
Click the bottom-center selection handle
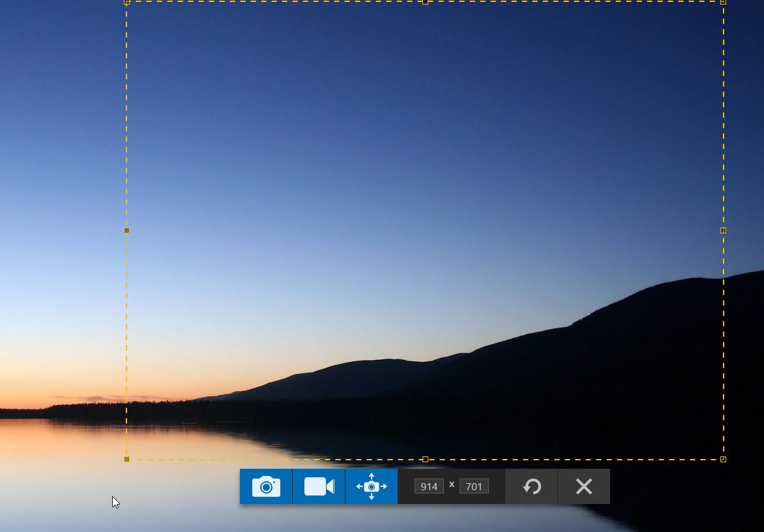tap(426, 460)
